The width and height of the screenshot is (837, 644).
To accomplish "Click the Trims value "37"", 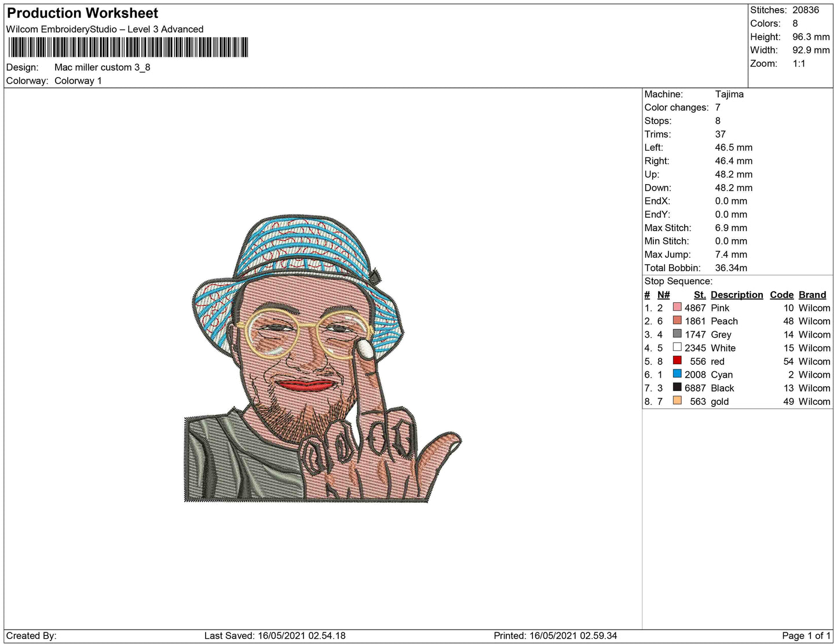I will pyautogui.click(x=721, y=134).
